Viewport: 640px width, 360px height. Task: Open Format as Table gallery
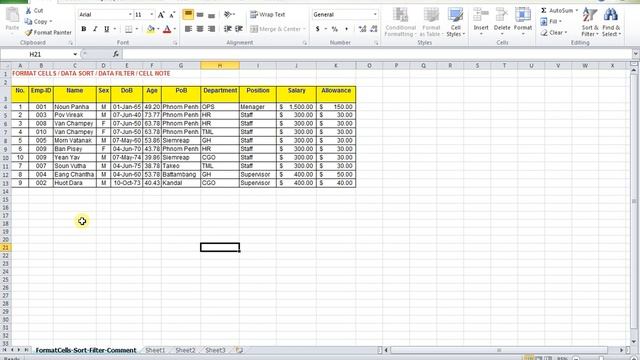click(x=431, y=22)
